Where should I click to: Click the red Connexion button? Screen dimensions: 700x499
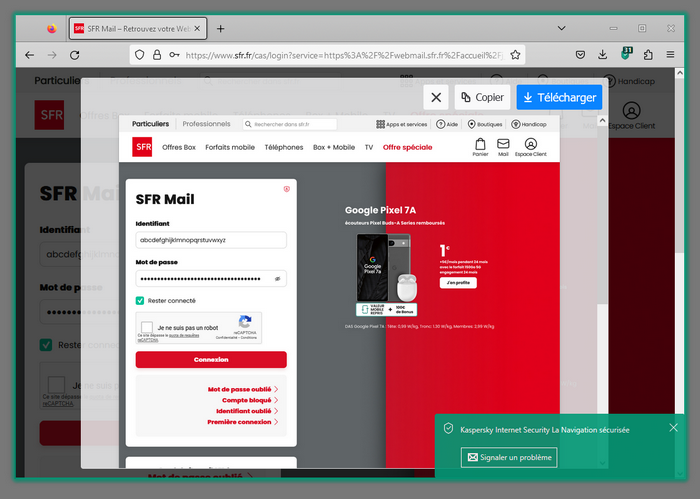(211, 360)
